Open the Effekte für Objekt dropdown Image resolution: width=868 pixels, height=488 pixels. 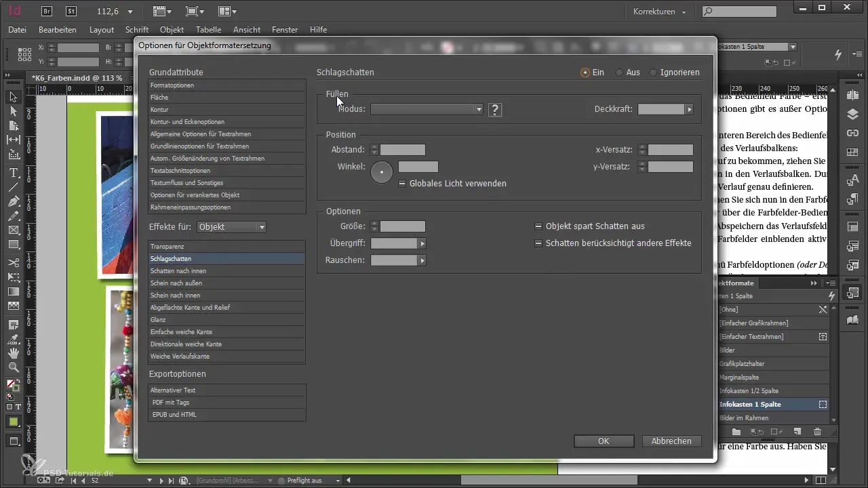click(231, 227)
